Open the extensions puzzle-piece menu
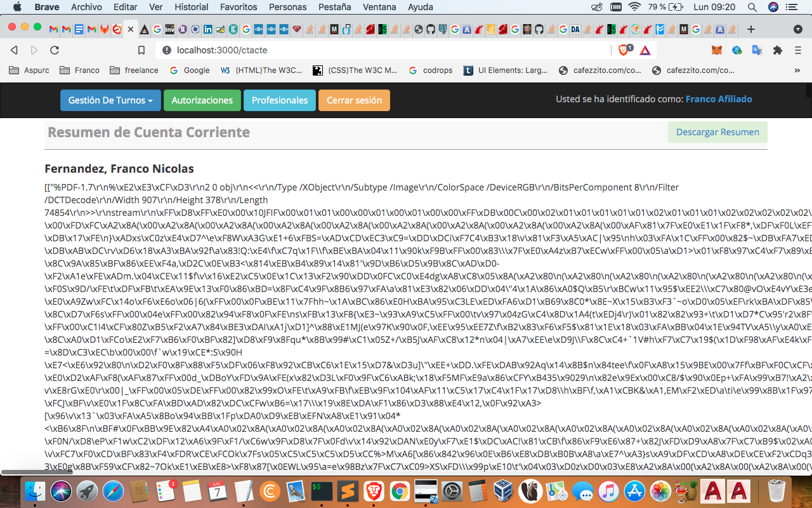Screen dimensions: 812x508 pyautogui.click(x=777, y=50)
